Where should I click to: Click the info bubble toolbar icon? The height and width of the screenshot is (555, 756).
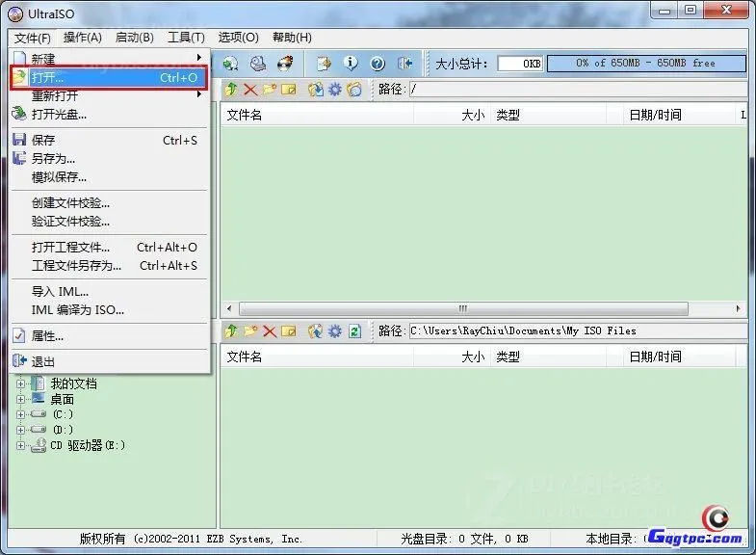pyautogui.click(x=351, y=64)
